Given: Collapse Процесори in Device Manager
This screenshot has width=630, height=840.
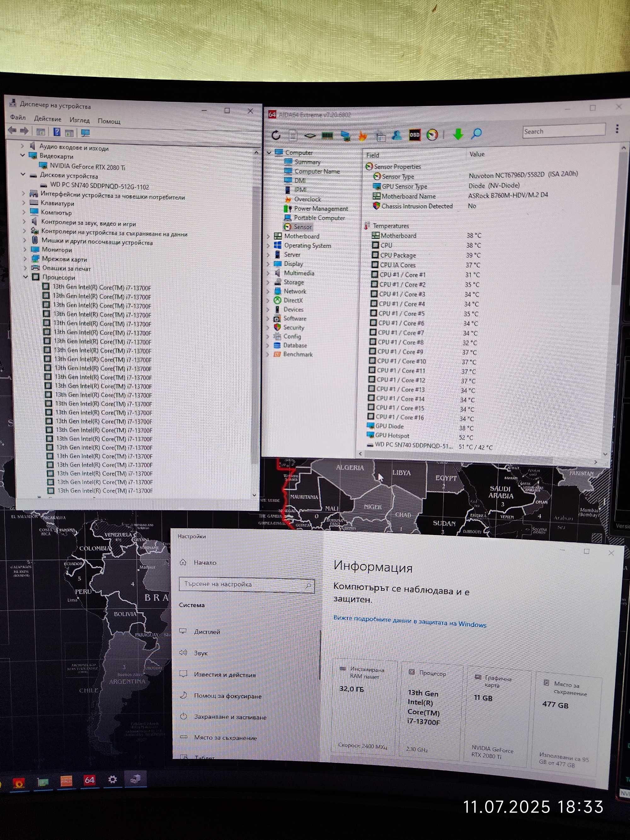Looking at the screenshot, I should [x=25, y=277].
